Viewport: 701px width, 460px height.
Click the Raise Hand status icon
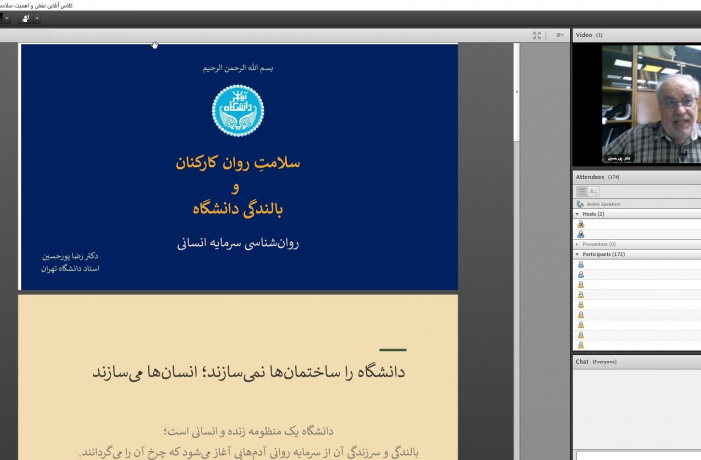pyautogui.click(x=25, y=18)
